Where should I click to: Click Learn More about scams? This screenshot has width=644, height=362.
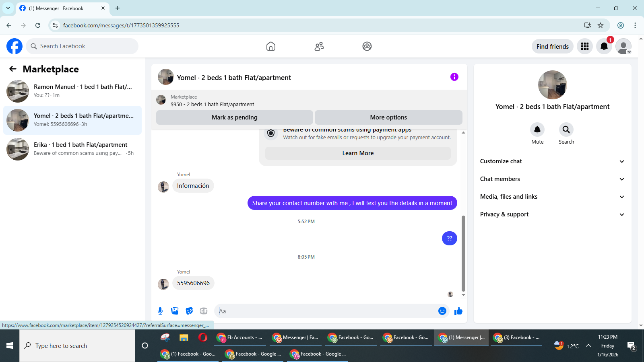point(358,153)
